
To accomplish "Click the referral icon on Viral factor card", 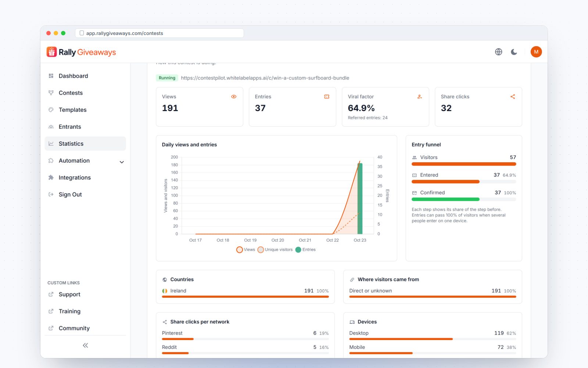I will [x=420, y=97].
